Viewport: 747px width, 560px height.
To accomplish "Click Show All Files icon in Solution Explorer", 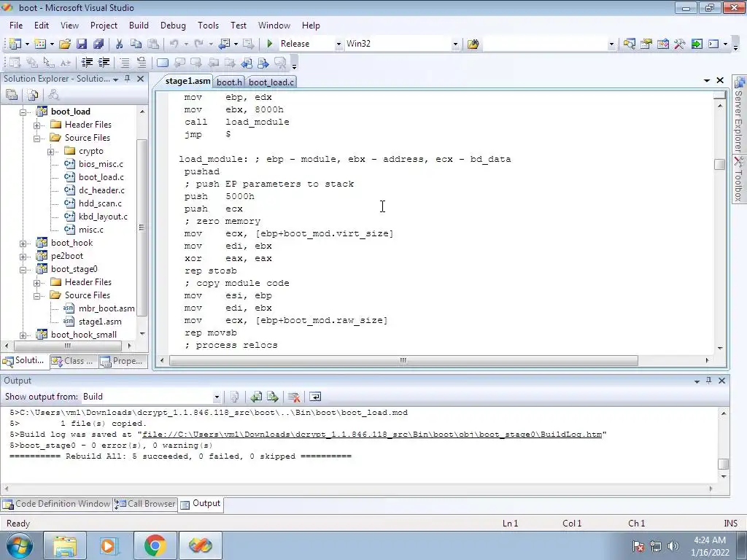I will coord(33,95).
